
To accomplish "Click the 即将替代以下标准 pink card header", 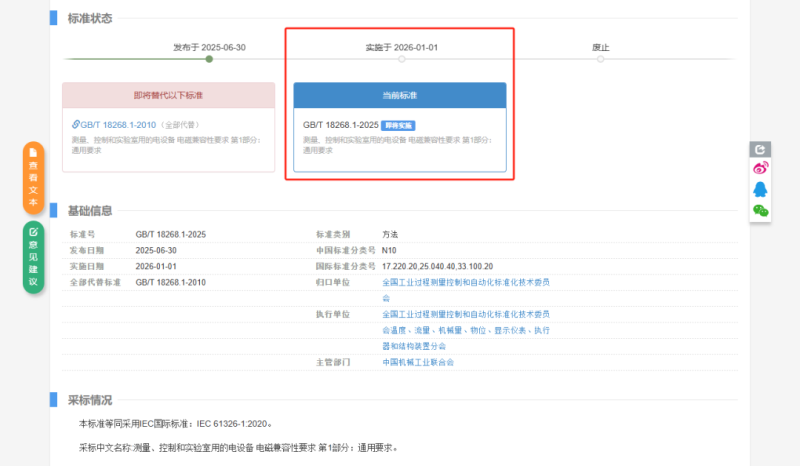I will (168, 95).
